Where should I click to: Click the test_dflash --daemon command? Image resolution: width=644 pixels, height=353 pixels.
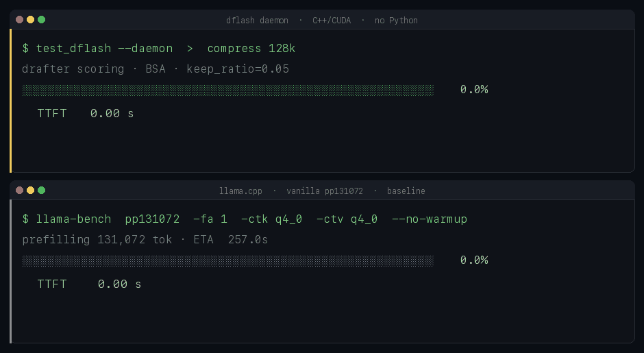(104, 49)
